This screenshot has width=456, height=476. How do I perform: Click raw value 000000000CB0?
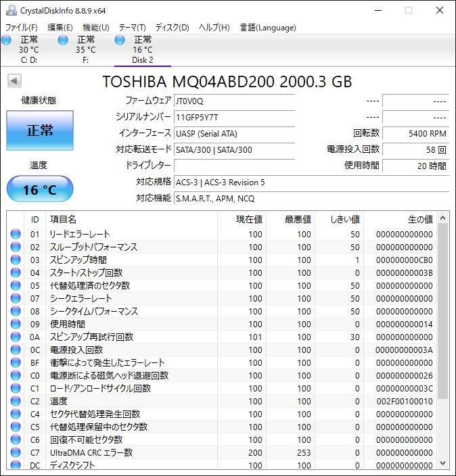405,260
